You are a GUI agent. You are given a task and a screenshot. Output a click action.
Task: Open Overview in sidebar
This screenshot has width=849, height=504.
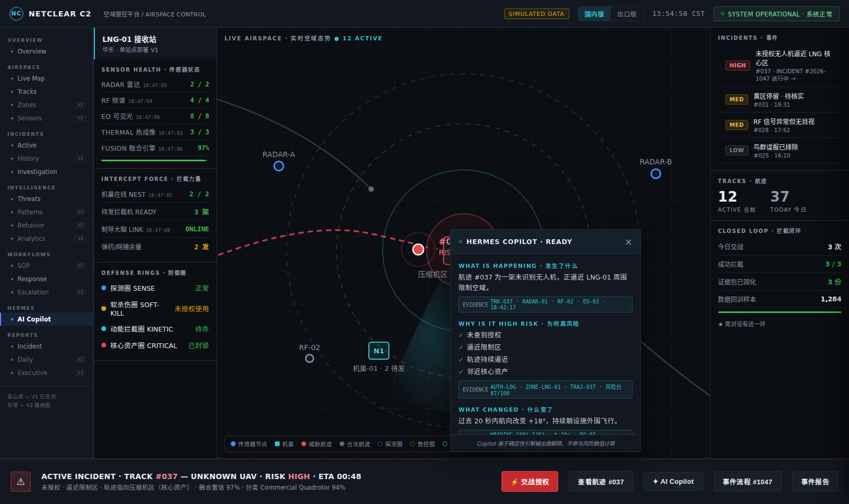tap(47, 51)
